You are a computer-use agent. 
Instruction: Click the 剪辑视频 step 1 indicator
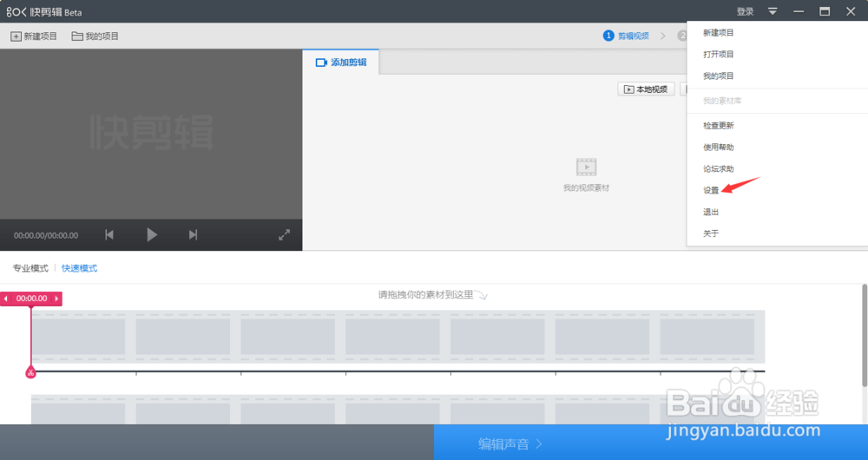point(626,36)
